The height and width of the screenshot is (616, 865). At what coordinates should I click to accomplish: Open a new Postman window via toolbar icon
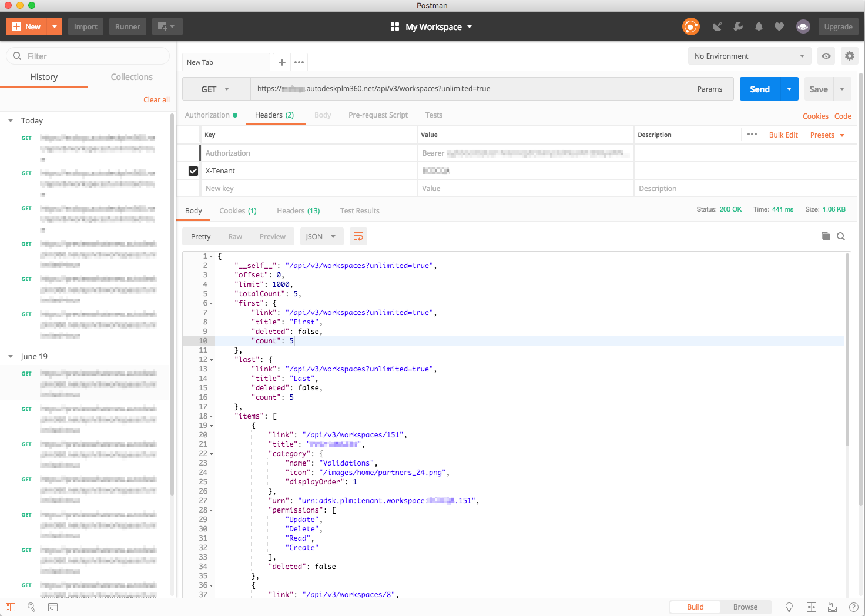tap(167, 26)
